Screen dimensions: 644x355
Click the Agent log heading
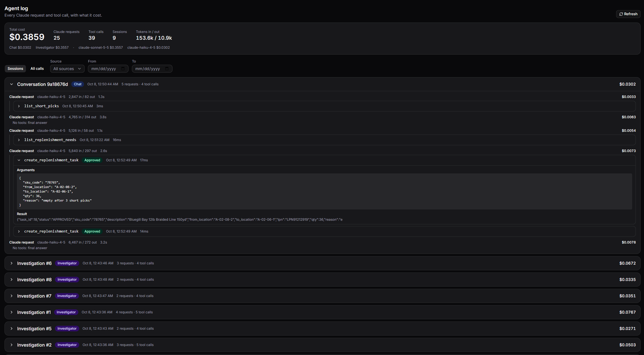[x=16, y=8]
